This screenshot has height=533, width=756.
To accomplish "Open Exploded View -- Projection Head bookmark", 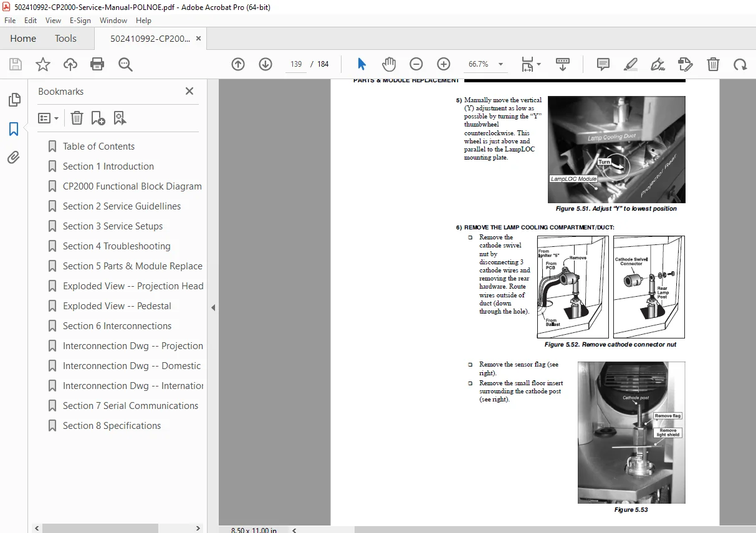I will [133, 286].
